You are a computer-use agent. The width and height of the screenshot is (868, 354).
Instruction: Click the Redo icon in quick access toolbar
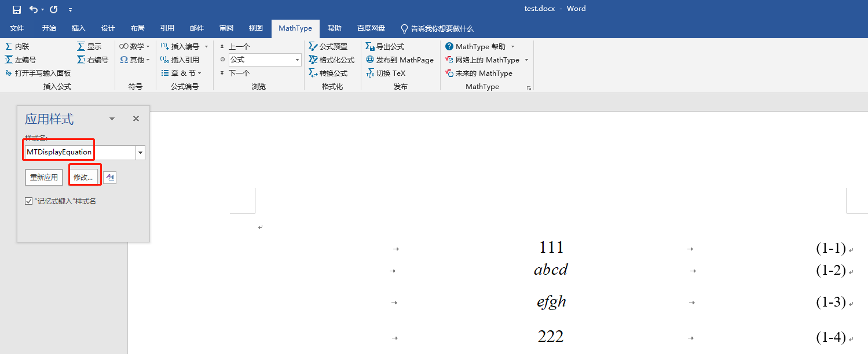[x=53, y=9]
